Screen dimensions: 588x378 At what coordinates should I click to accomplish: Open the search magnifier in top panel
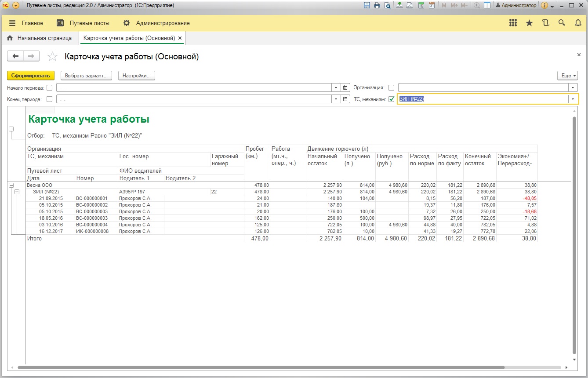pos(562,23)
